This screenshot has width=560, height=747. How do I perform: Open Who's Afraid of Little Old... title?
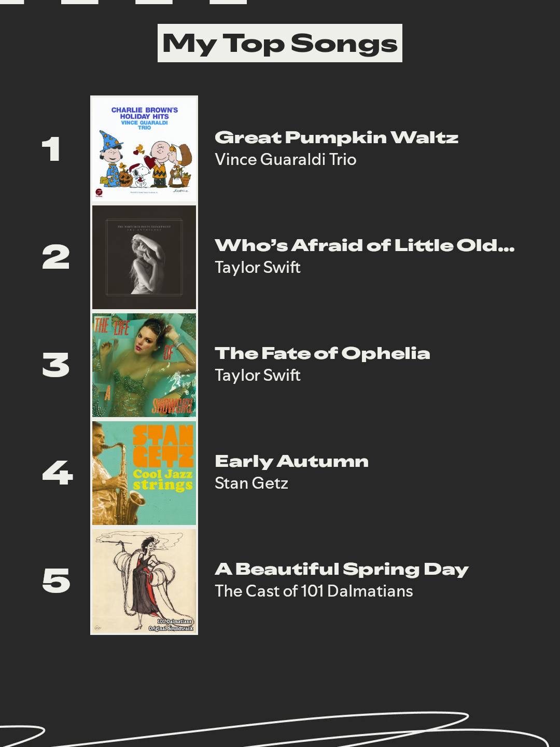point(364,245)
